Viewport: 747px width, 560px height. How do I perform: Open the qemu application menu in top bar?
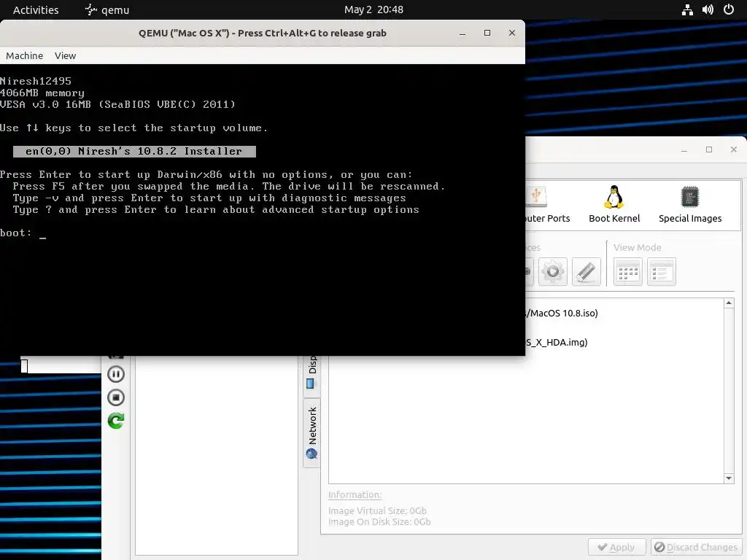point(107,9)
